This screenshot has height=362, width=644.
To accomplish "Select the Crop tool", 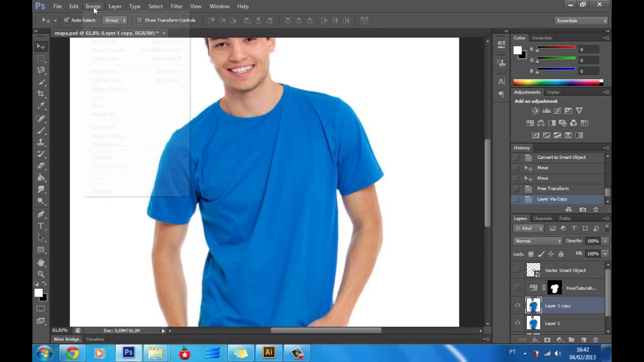I will [41, 94].
